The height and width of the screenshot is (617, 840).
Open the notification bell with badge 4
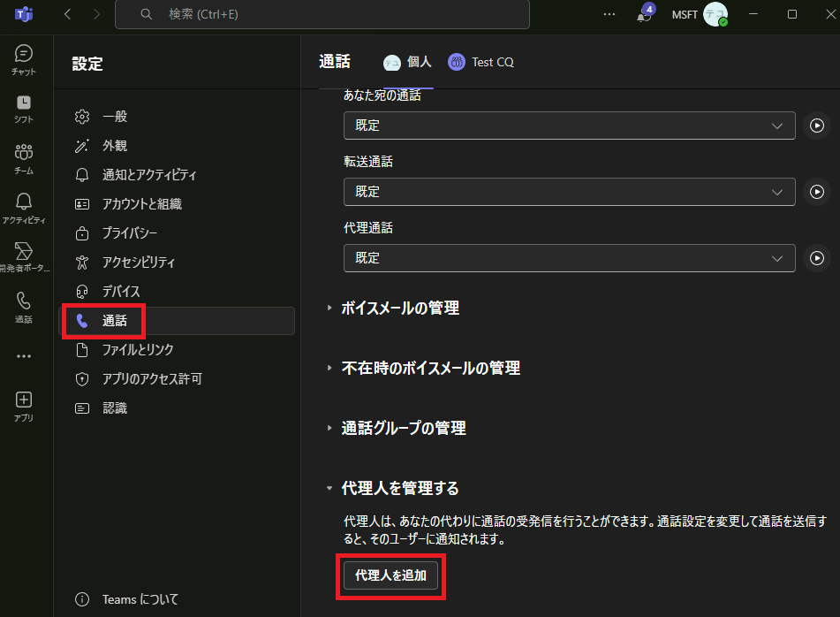click(645, 14)
